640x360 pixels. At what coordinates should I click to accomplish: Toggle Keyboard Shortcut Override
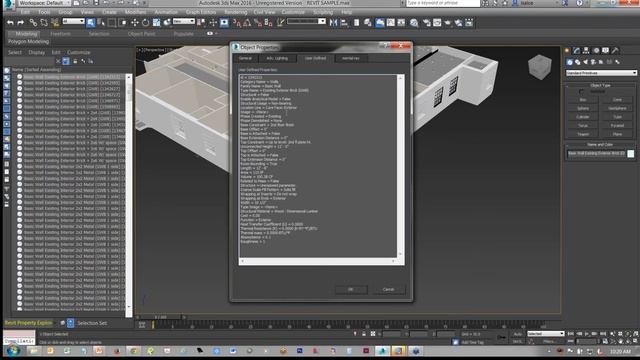(224, 23)
